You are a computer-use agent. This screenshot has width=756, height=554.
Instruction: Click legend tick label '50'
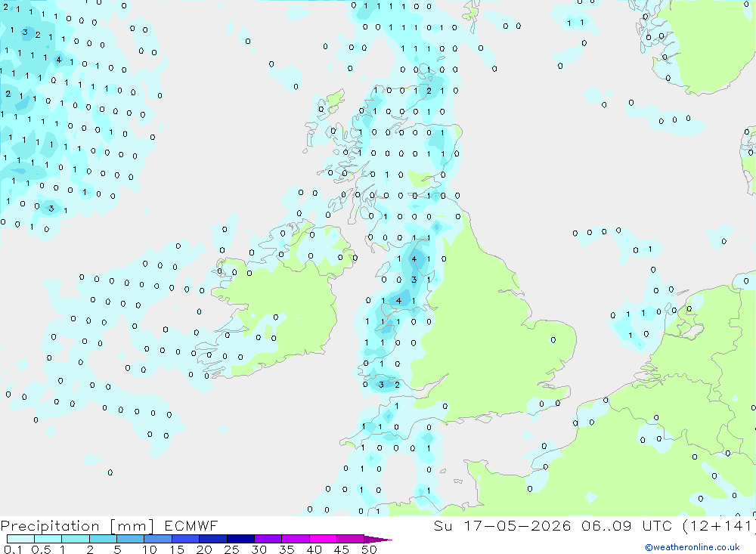click(x=369, y=549)
